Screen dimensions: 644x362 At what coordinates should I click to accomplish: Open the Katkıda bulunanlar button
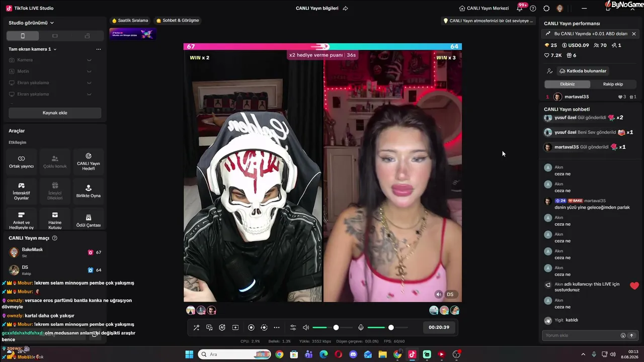pyautogui.click(x=583, y=71)
